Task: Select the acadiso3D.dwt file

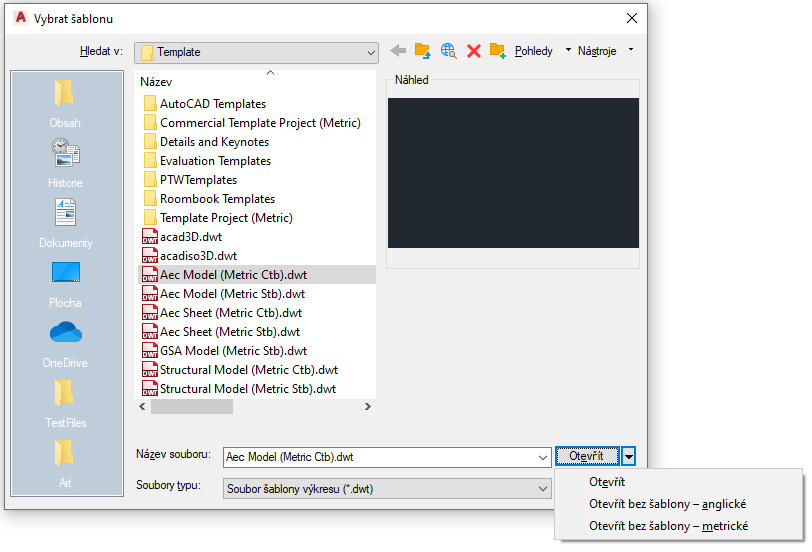Action: click(190, 256)
